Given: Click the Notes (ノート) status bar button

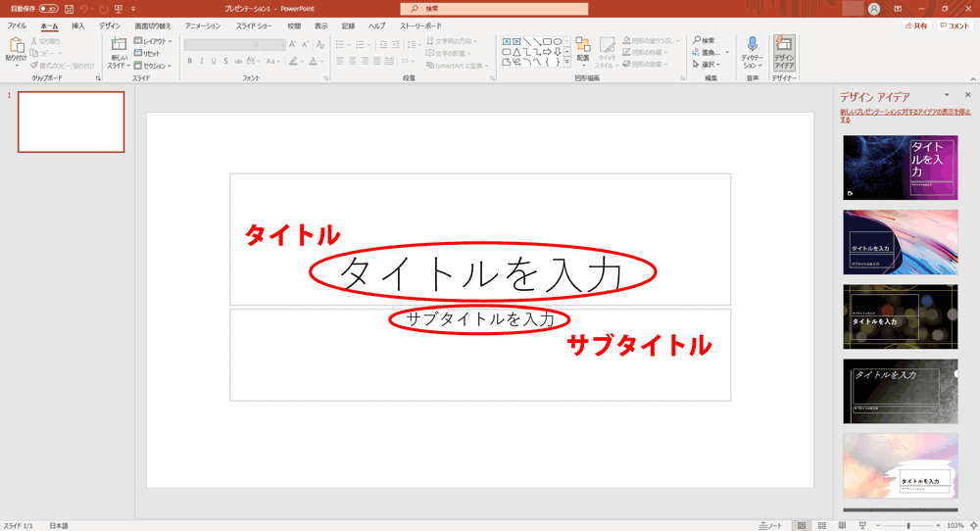Looking at the screenshot, I should (770, 525).
